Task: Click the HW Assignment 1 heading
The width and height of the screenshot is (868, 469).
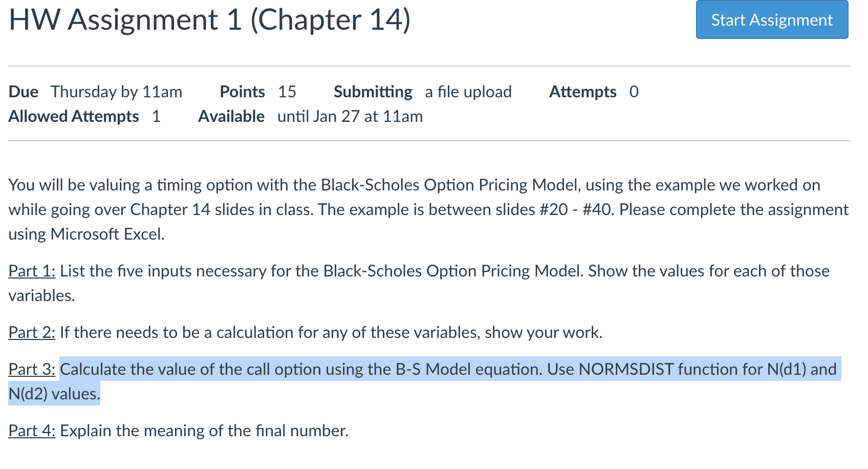Action: pos(210,20)
